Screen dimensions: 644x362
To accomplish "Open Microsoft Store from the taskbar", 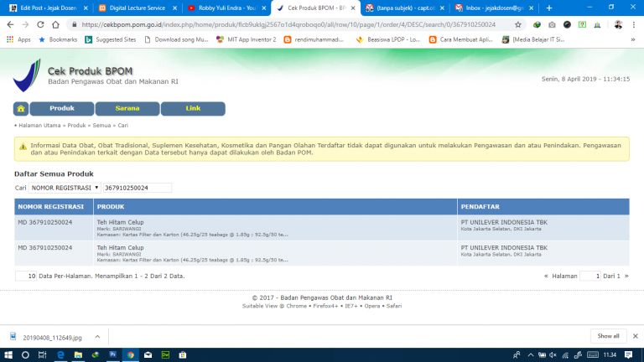I will tap(183, 354).
